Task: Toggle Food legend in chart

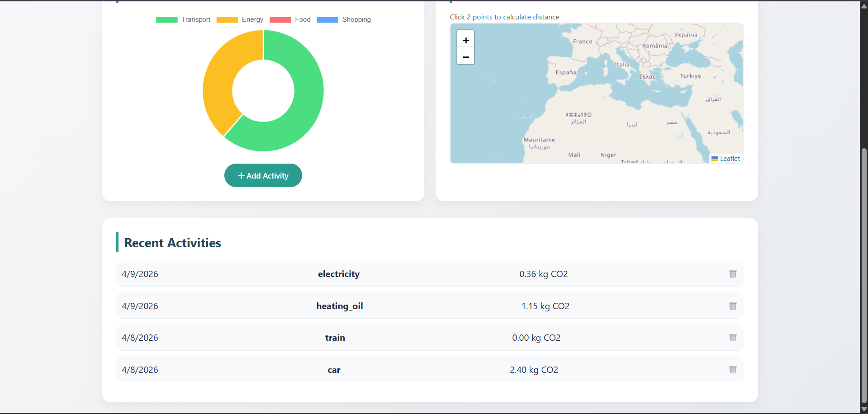Action: [290, 19]
